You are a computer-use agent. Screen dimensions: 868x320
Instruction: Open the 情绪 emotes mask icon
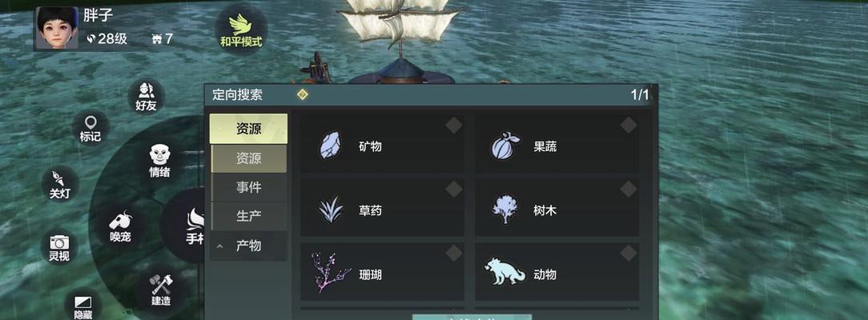pos(159,161)
